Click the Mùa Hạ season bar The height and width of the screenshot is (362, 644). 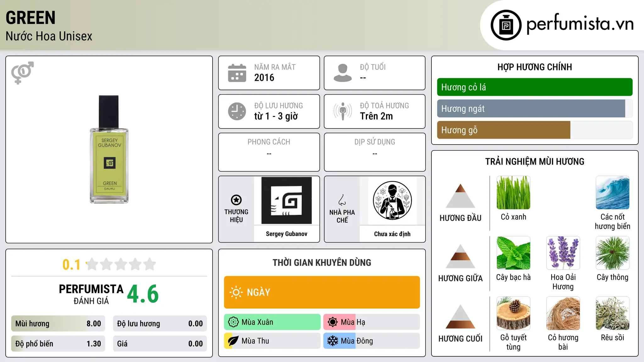click(372, 322)
